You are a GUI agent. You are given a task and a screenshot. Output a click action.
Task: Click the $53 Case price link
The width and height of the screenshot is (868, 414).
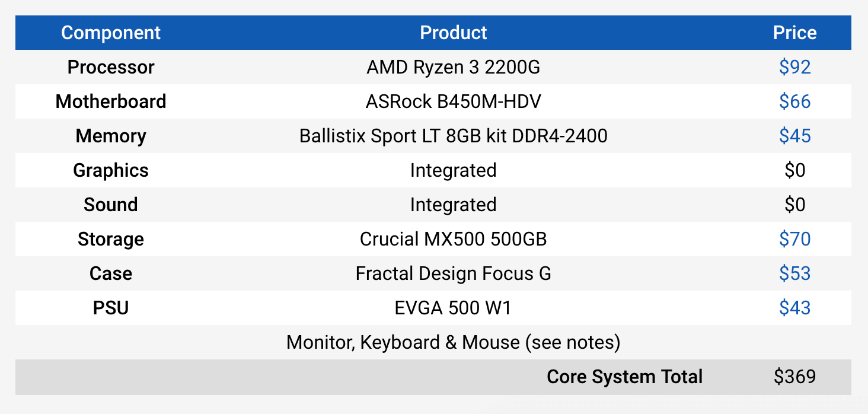point(794,273)
